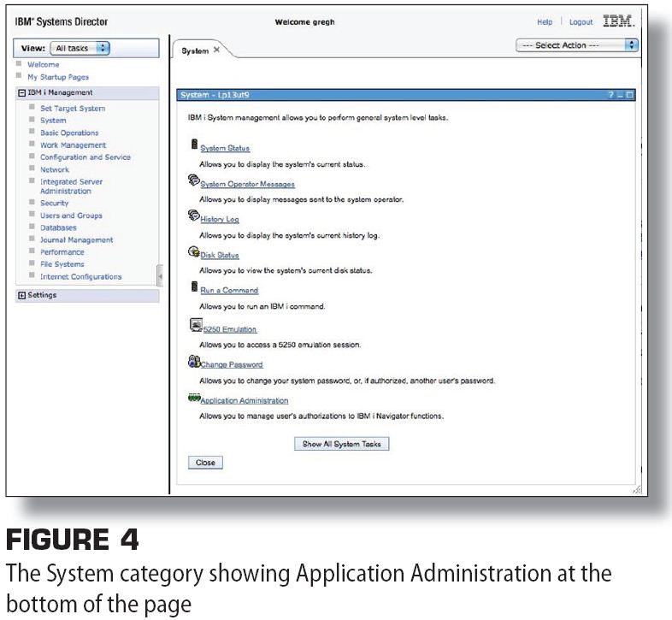Minimize the System - Lp13ut9 panel

pos(620,95)
